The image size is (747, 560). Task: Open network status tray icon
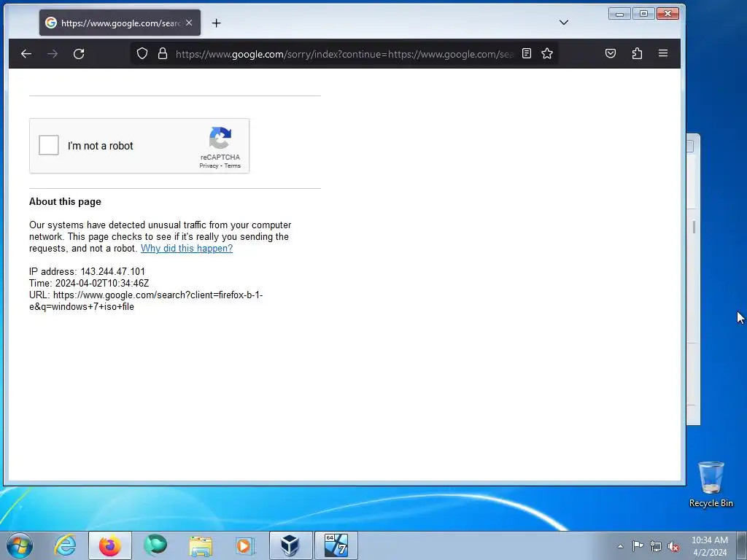(x=656, y=547)
